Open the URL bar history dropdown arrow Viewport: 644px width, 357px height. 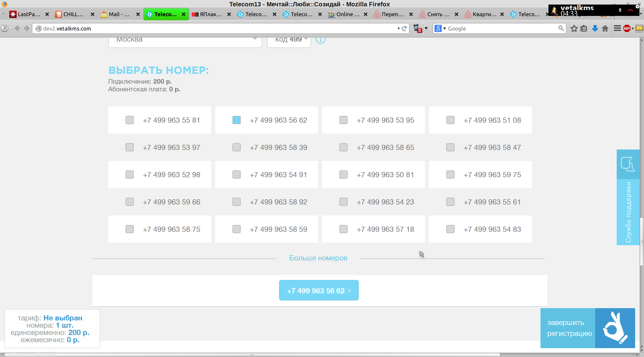(x=398, y=28)
